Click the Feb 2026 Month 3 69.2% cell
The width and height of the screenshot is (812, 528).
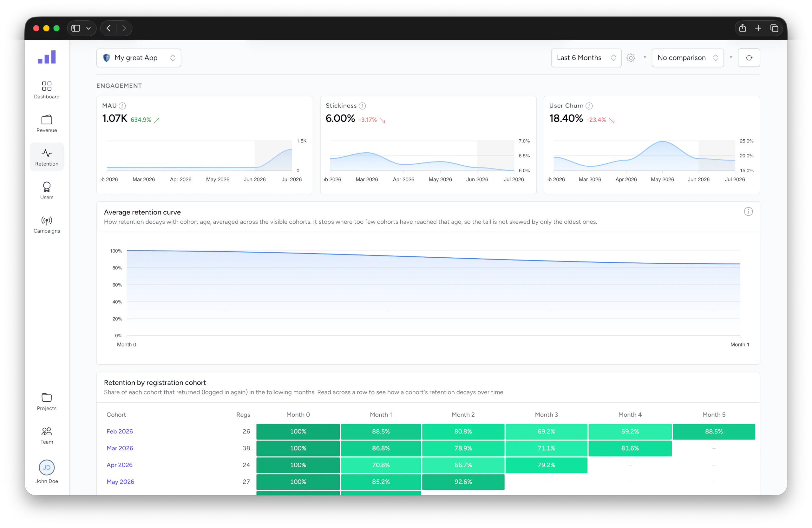(546, 432)
